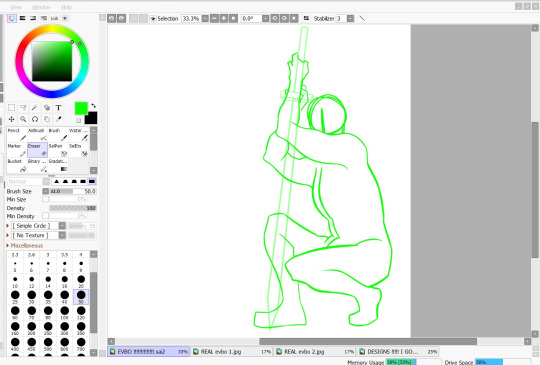Open the Simple Circle brush shape dropdown

click(62, 226)
